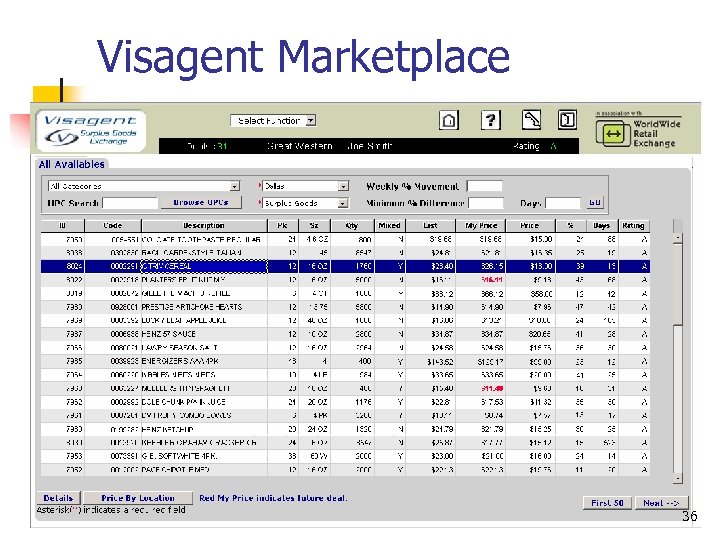
Task: Click the Details button
Action: pyautogui.click(x=58, y=498)
